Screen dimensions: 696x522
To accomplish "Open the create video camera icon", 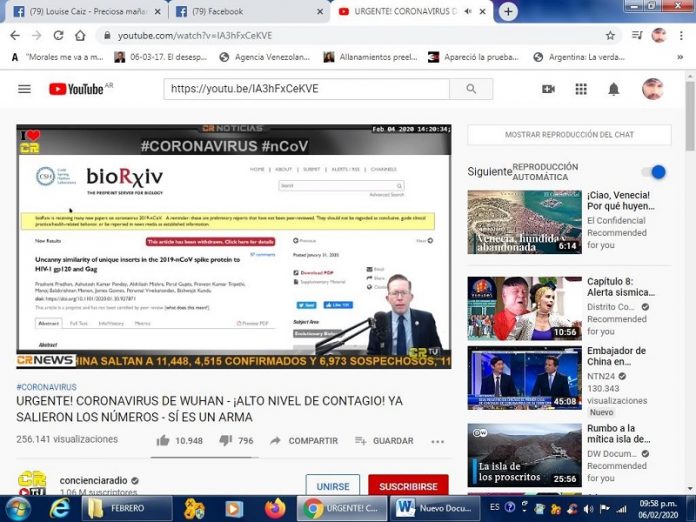I will pyautogui.click(x=549, y=89).
